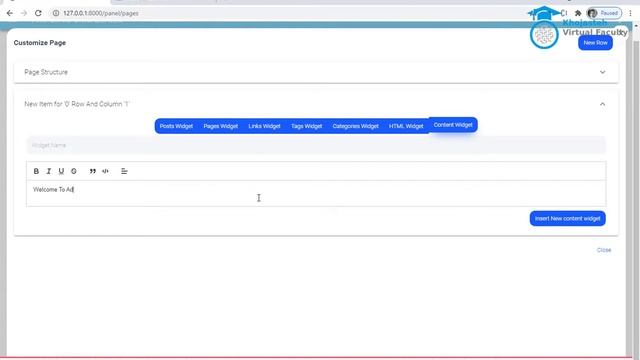
Task: Focus the Widget Name input field
Action: click(316, 145)
